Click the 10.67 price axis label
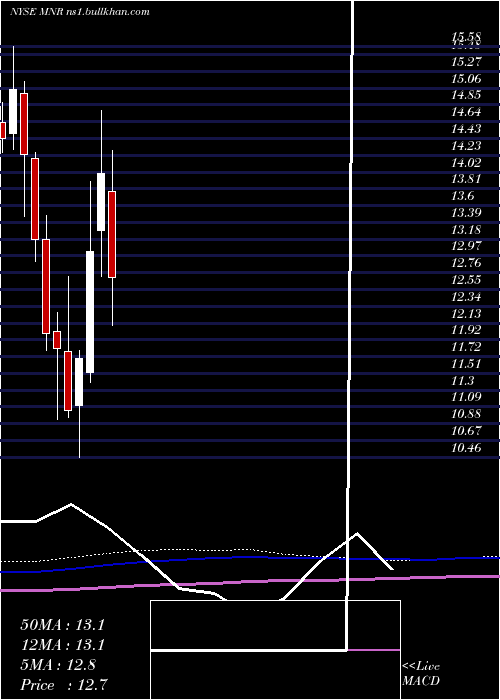 pyautogui.click(x=466, y=431)
